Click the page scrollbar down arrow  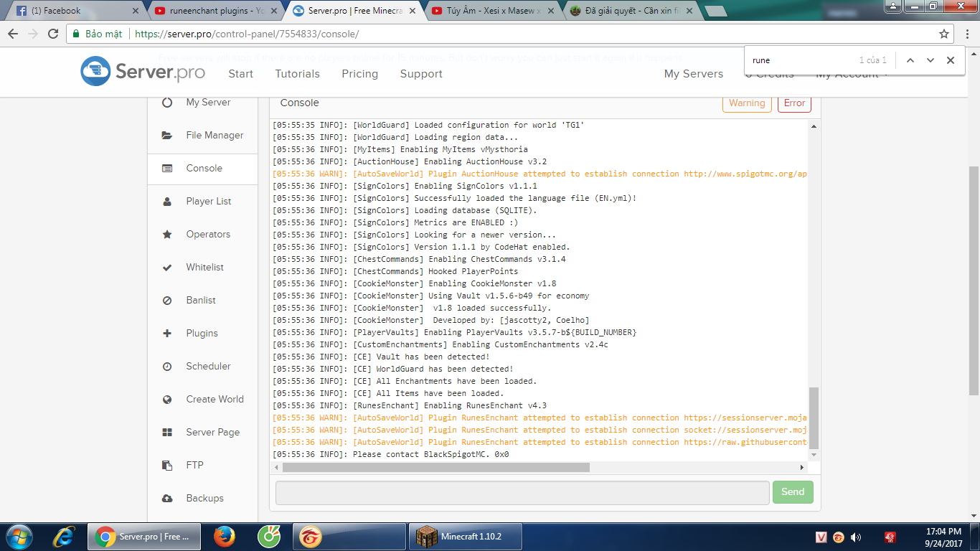point(974,517)
